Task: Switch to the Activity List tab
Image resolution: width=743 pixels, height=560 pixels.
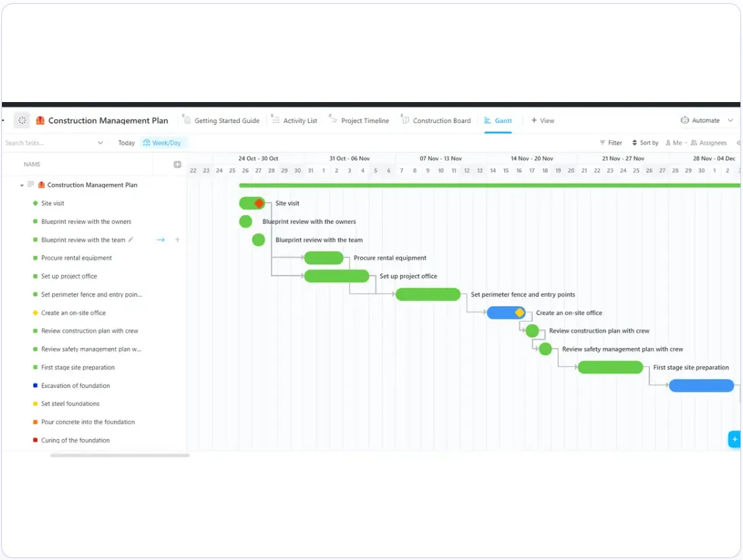Action: click(x=295, y=120)
